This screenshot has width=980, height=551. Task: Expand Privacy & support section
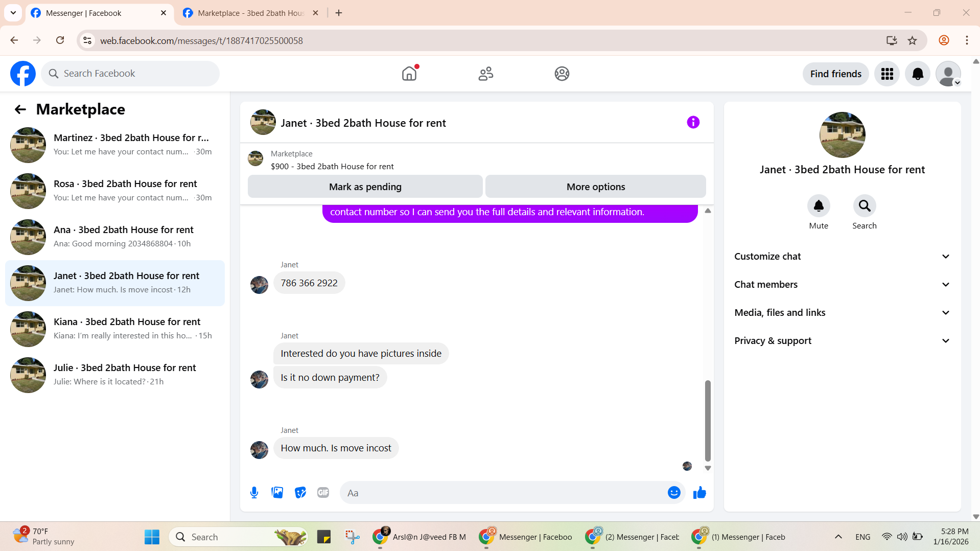tap(842, 341)
